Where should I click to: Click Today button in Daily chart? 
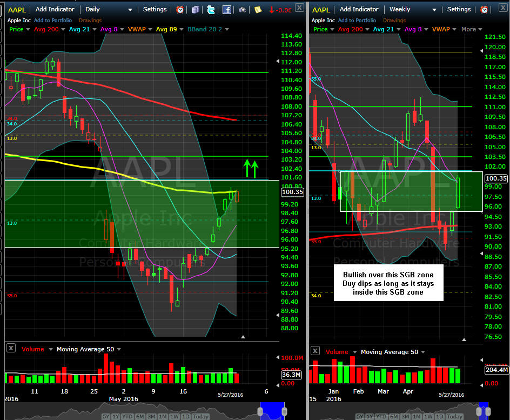200,416
